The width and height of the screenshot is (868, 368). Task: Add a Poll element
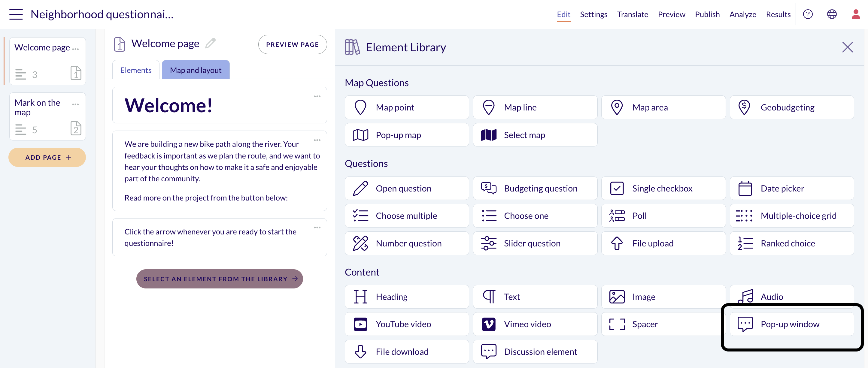tap(663, 216)
